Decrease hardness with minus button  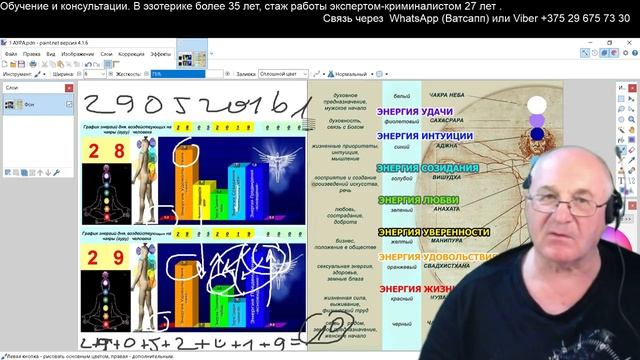(146, 74)
